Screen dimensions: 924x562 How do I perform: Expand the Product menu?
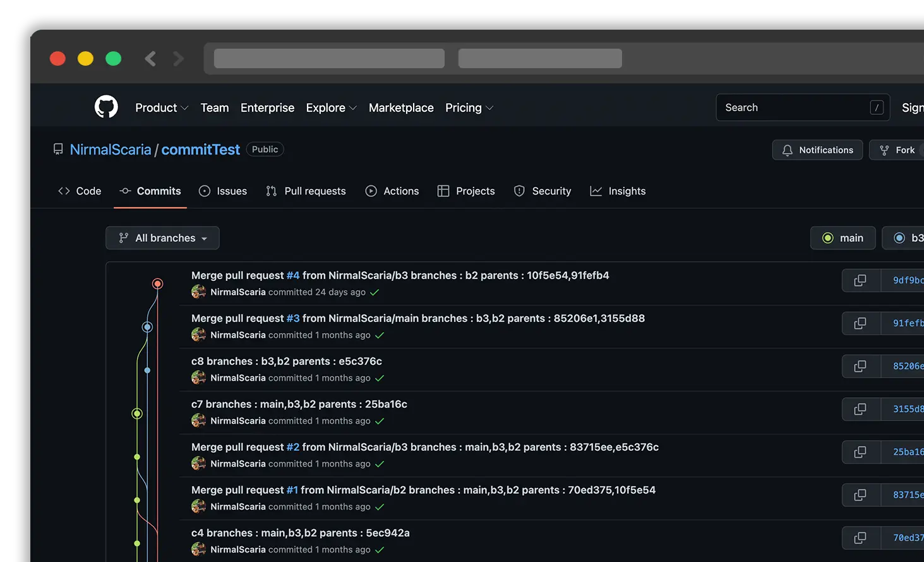[162, 108]
